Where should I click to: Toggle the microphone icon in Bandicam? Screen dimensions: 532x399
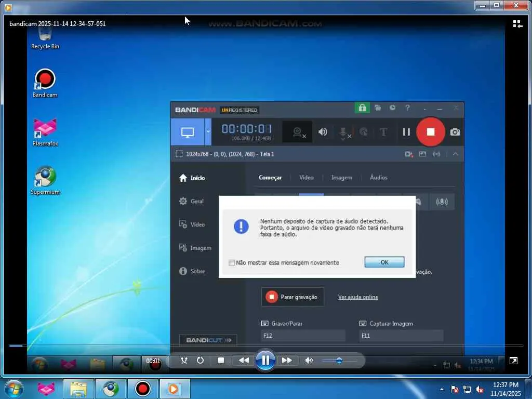(344, 132)
